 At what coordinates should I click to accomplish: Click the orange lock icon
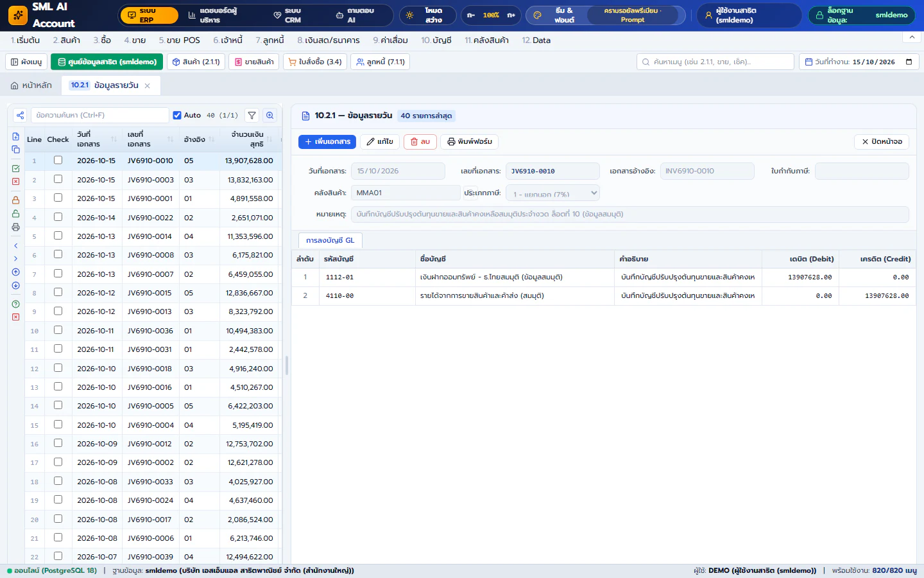[15, 200]
